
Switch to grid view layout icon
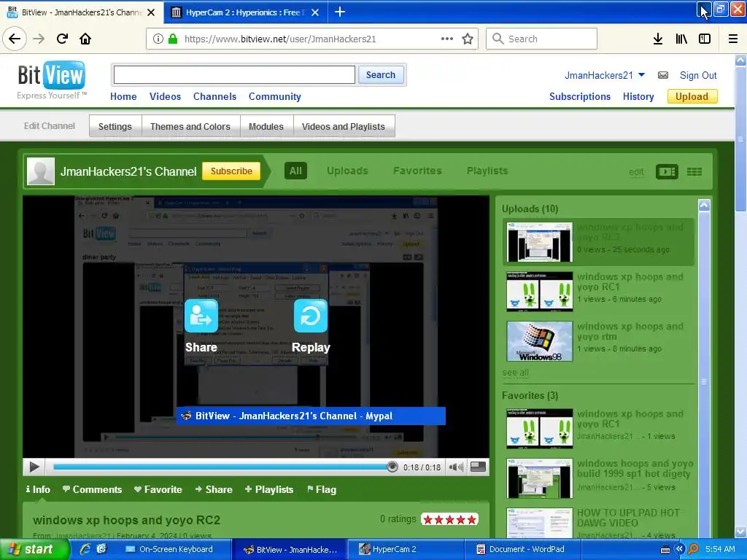[694, 171]
